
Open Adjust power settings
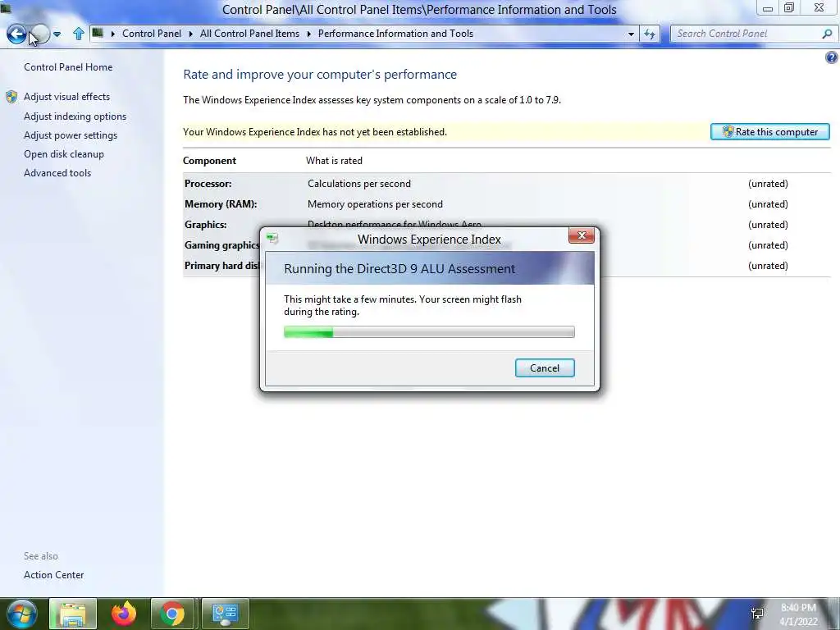coord(71,135)
